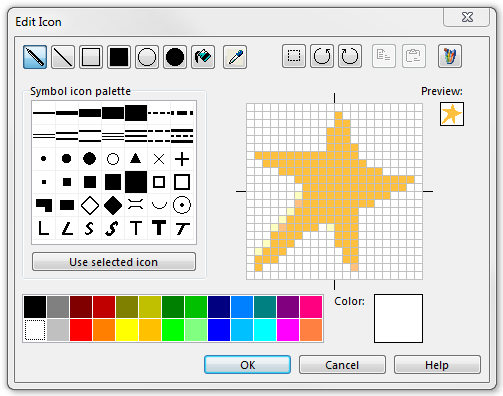
Task: Select the italic T symbol
Action: [182, 228]
